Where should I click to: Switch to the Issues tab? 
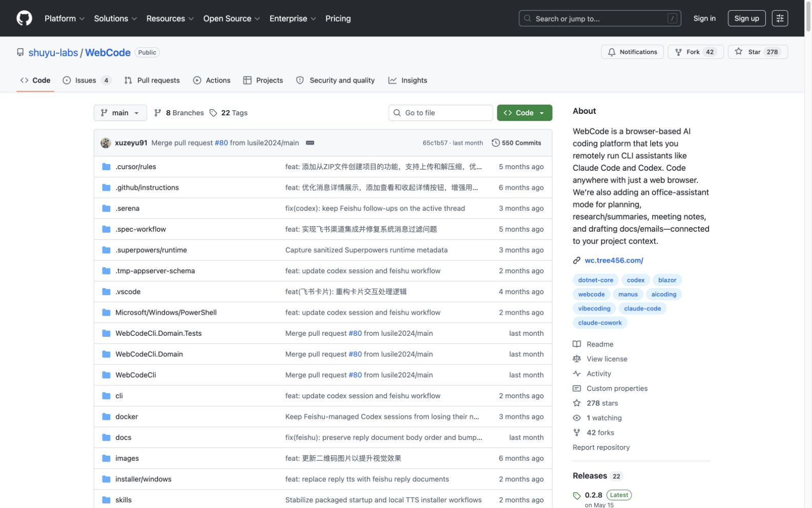(87, 80)
